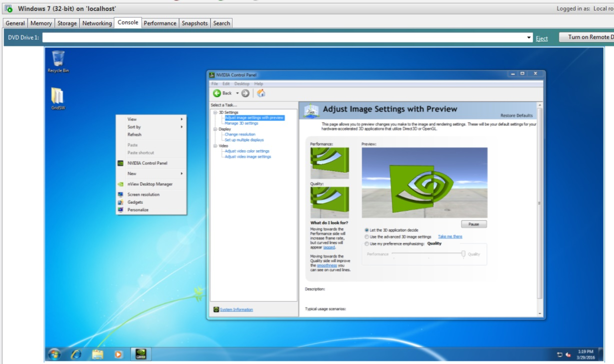The width and height of the screenshot is (614, 364).
Task: Select Use my preference emphasizing Quality
Action: click(x=366, y=243)
